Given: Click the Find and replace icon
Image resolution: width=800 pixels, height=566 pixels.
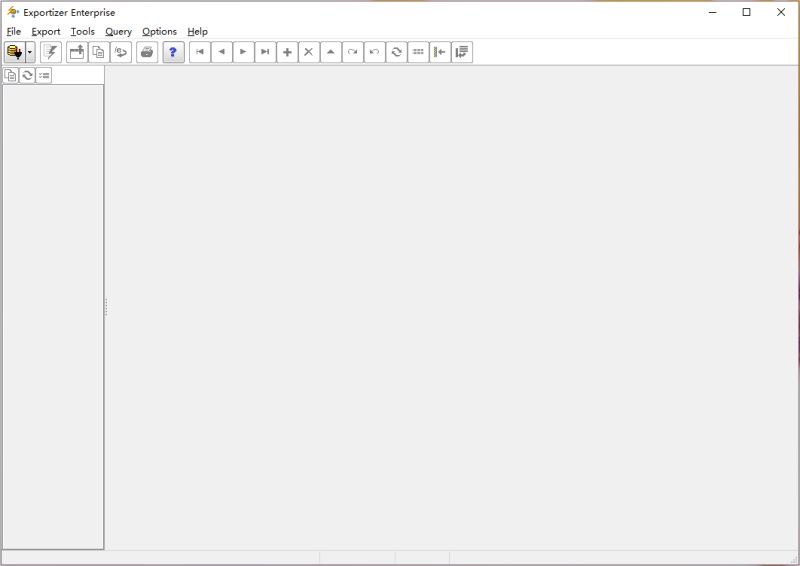Looking at the screenshot, I should pos(121,52).
